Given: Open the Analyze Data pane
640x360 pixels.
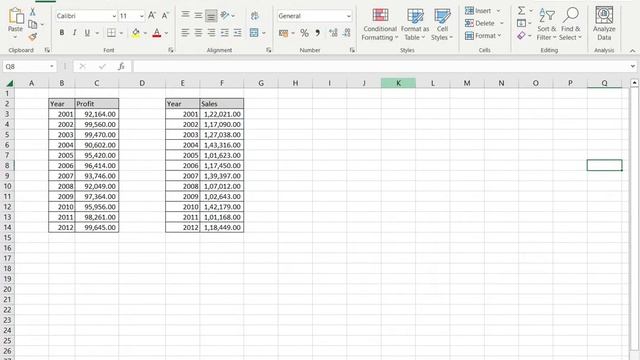Looking at the screenshot, I should [x=604, y=23].
